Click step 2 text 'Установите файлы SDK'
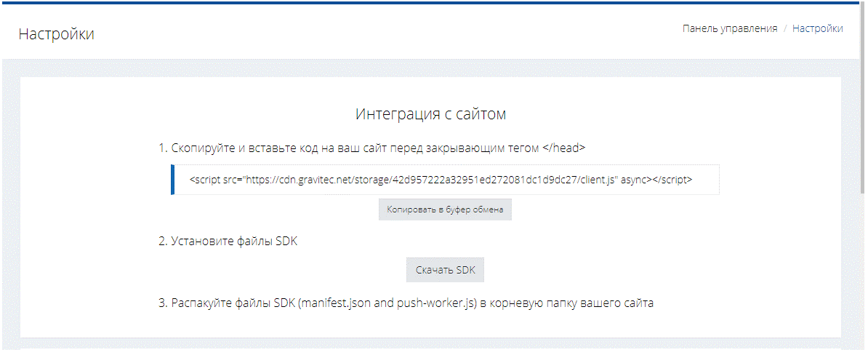This screenshot has height=355, width=868. tap(234, 242)
